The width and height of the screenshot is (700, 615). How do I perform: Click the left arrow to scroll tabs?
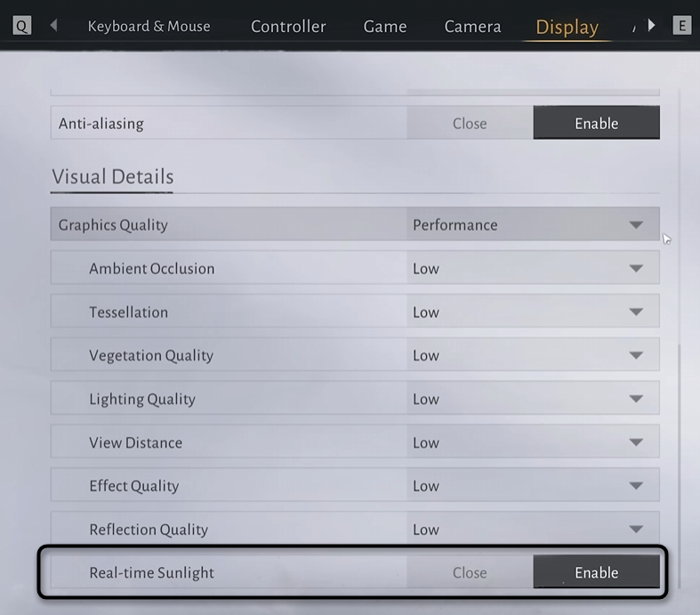(54, 26)
